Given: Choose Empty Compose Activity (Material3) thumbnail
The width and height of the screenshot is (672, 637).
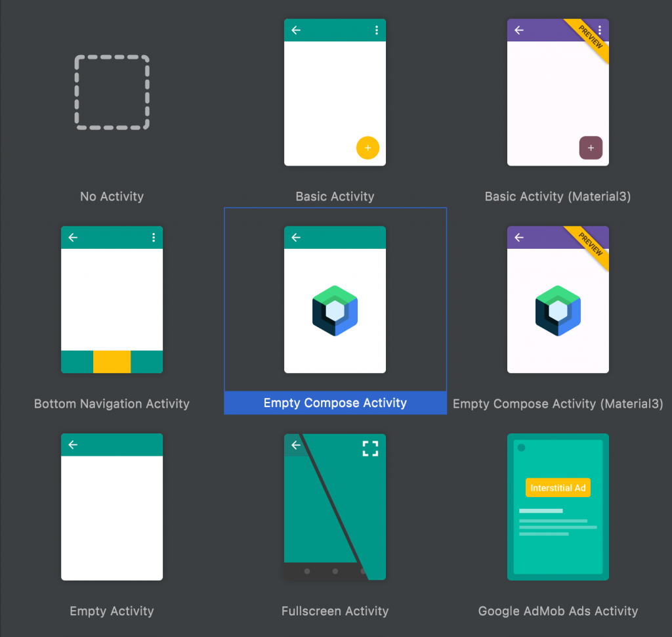Looking at the screenshot, I should [558, 299].
